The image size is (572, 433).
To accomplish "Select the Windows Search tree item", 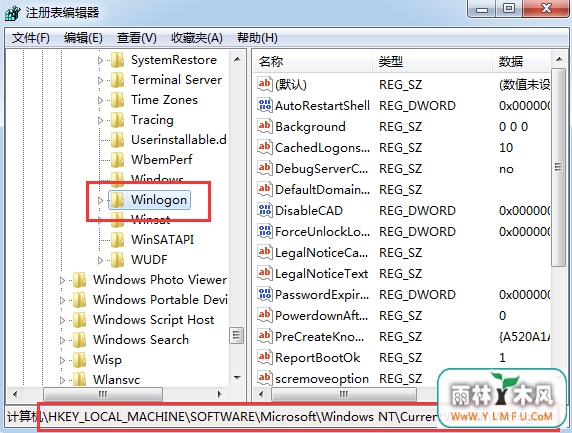I will point(141,340).
